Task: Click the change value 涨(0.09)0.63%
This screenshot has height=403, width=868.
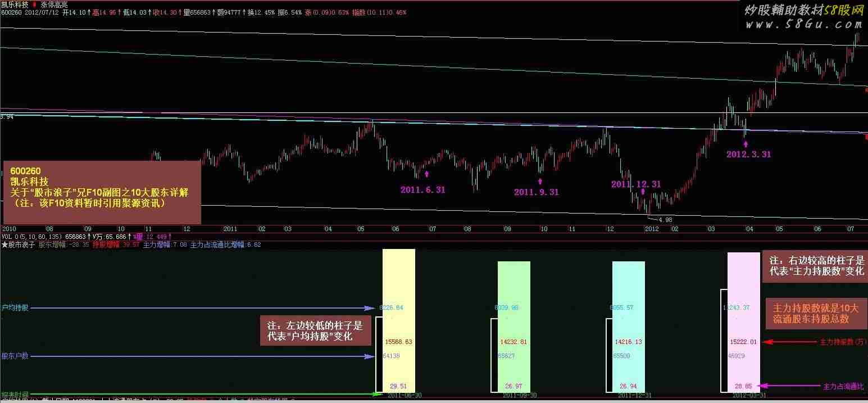Action: (327, 11)
